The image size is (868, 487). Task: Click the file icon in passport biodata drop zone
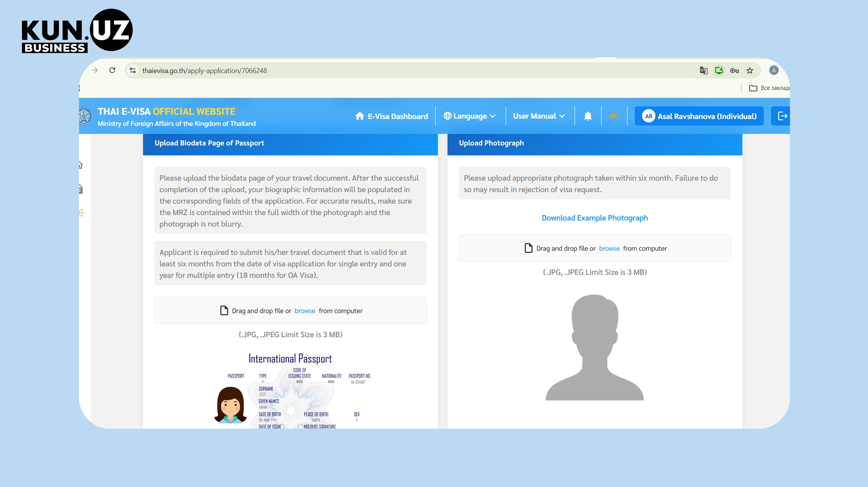click(x=224, y=310)
